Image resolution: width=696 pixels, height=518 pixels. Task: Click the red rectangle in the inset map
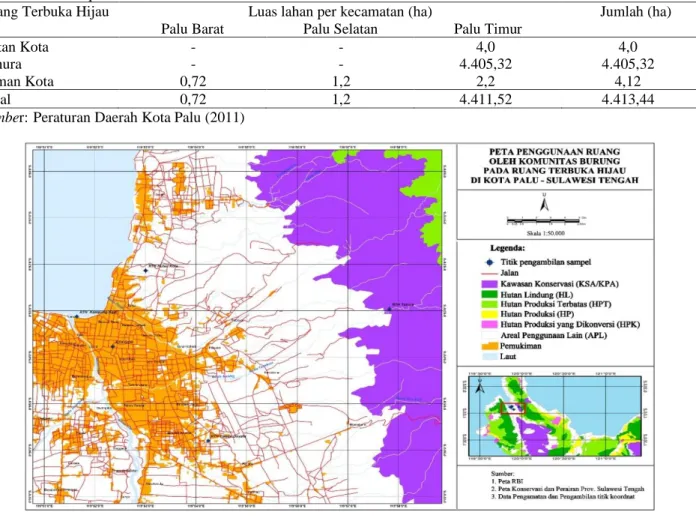click(513, 407)
